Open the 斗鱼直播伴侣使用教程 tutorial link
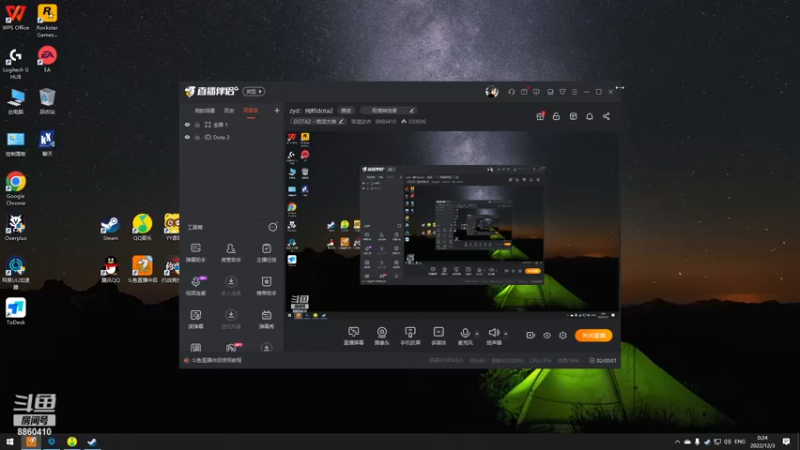The image size is (800, 450). pos(216,360)
